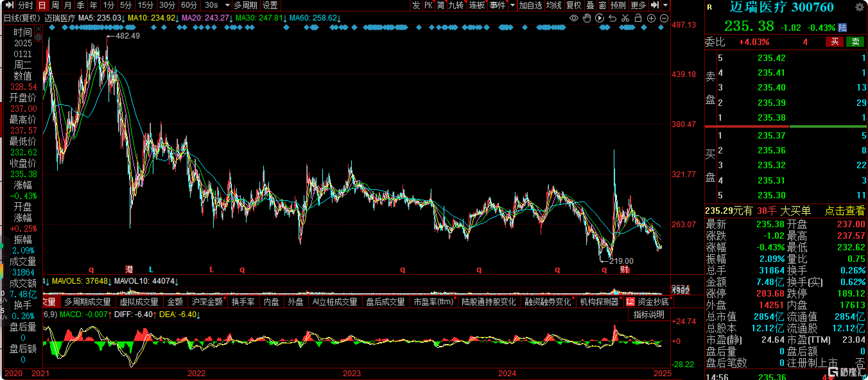Select the hand pan tool
The image size is (868, 380).
[x=587, y=18]
